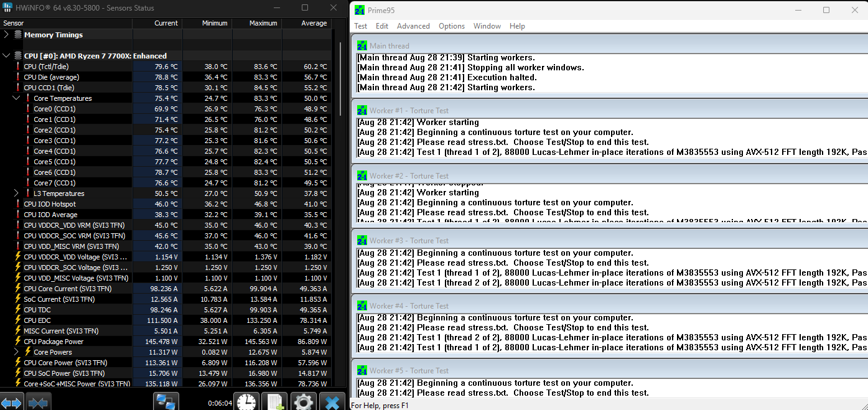Click the HWiNFO title bar app icon
The height and width of the screenshot is (410, 868).
pos(6,7)
